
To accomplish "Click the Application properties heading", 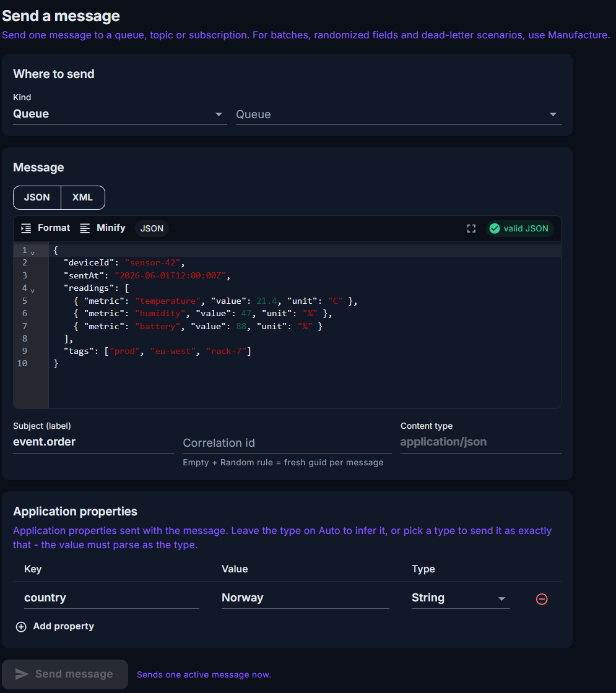I will (x=75, y=511).
